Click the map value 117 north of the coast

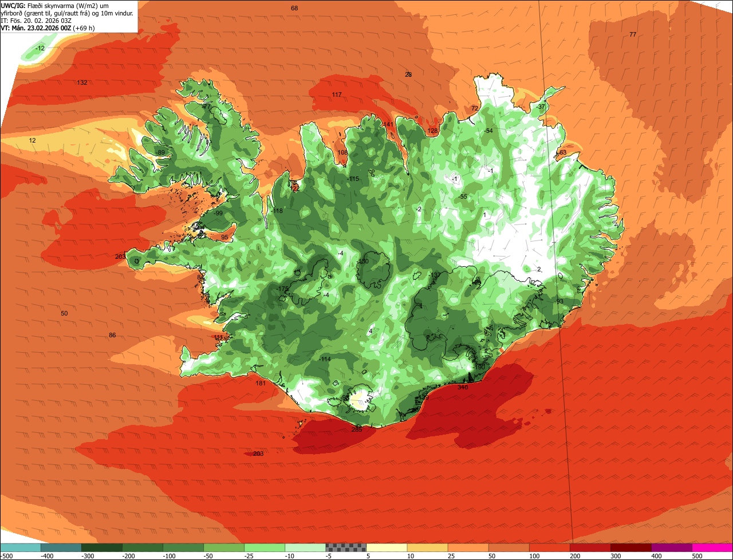(337, 94)
